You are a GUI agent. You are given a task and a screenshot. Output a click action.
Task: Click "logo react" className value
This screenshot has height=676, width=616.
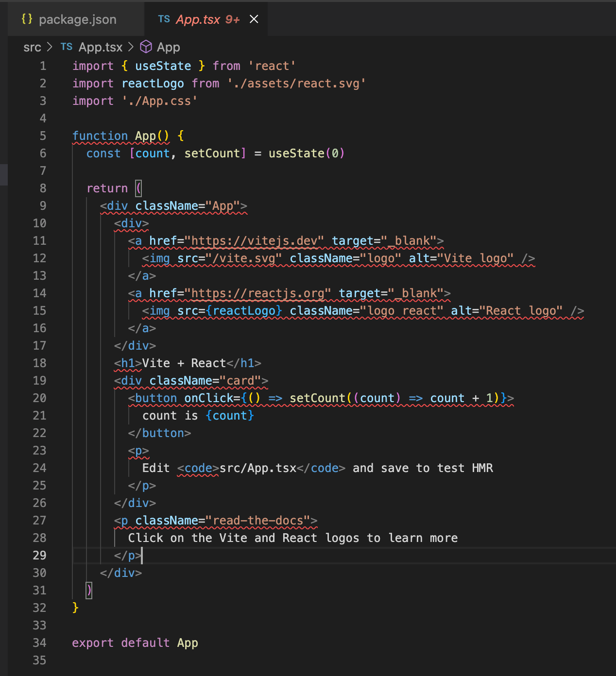click(401, 311)
